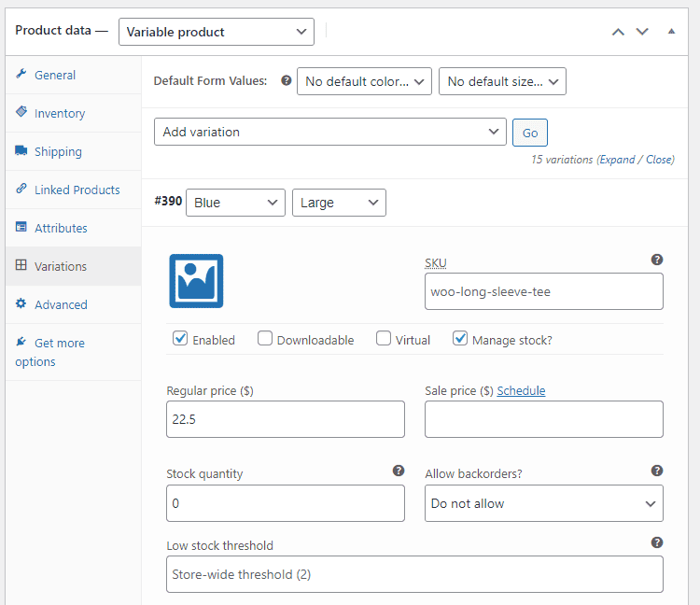Click the Expand variations link
This screenshot has width=700, height=605.
(617, 160)
